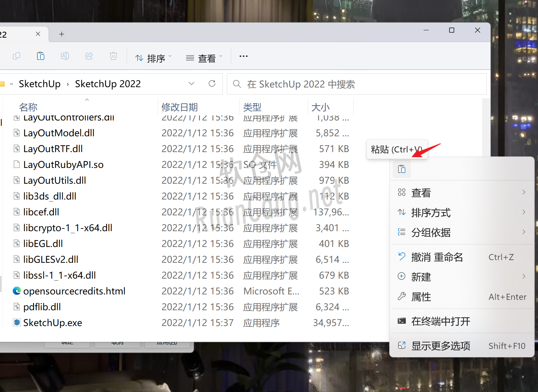
Task: Click the toolbar paste clipboard icon
Action: [41, 56]
